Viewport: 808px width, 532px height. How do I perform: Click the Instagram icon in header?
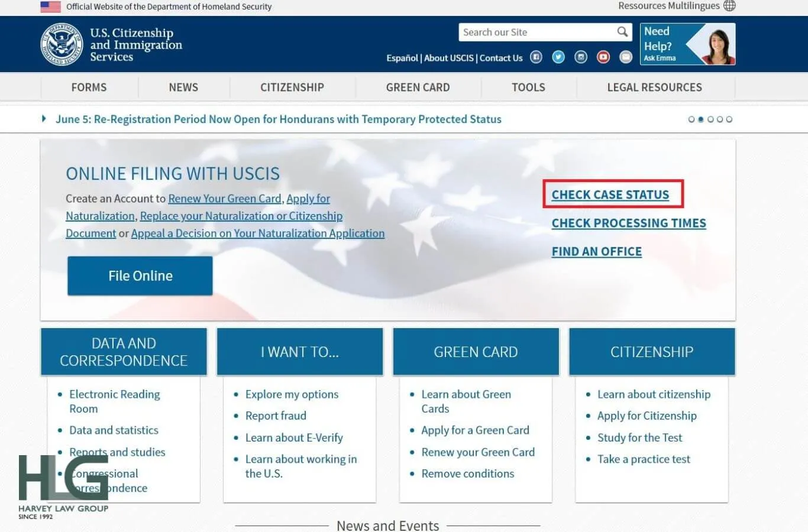pyautogui.click(x=581, y=57)
